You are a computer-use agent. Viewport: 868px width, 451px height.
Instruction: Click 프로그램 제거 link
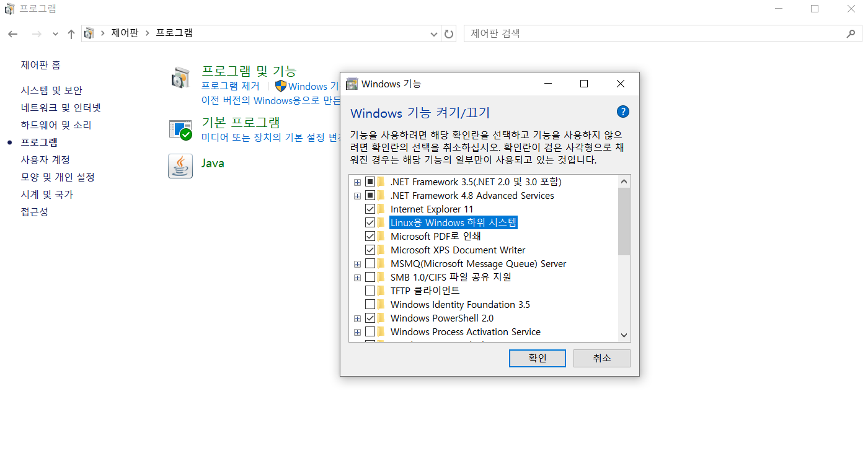click(231, 86)
